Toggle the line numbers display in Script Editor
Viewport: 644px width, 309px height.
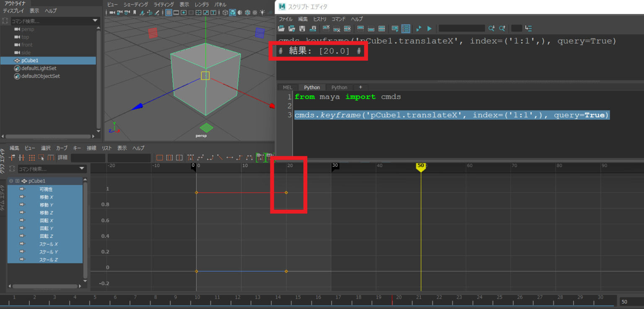click(405, 28)
